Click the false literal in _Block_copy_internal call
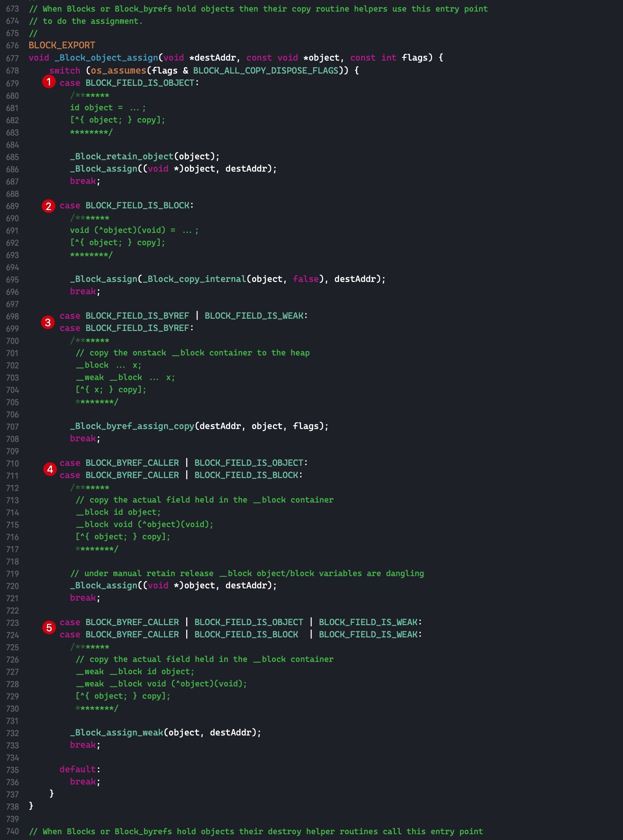The image size is (623, 840). point(305,279)
